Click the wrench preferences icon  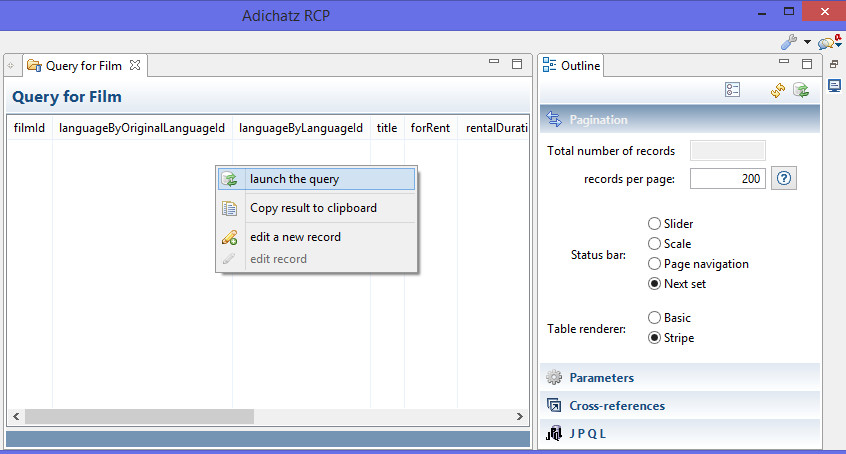788,42
